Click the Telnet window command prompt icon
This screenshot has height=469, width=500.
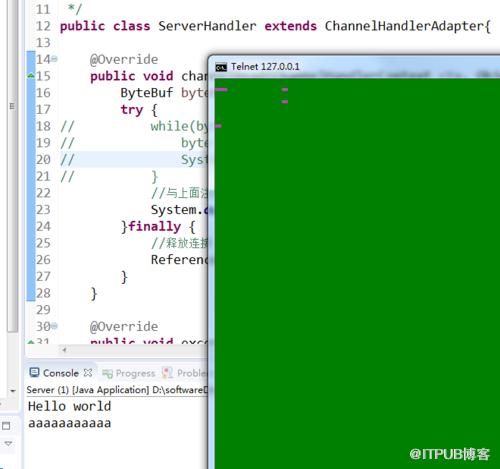click(221, 67)
